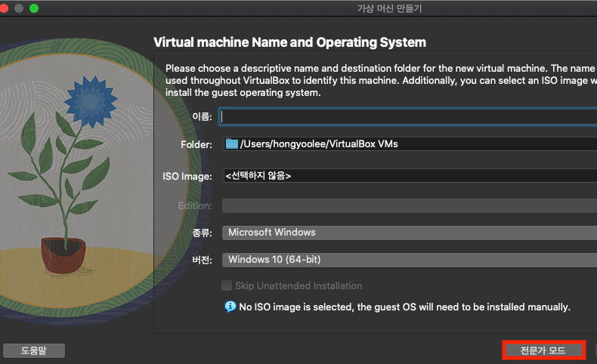Click the disabled Edition dropdown

[410, 205]
